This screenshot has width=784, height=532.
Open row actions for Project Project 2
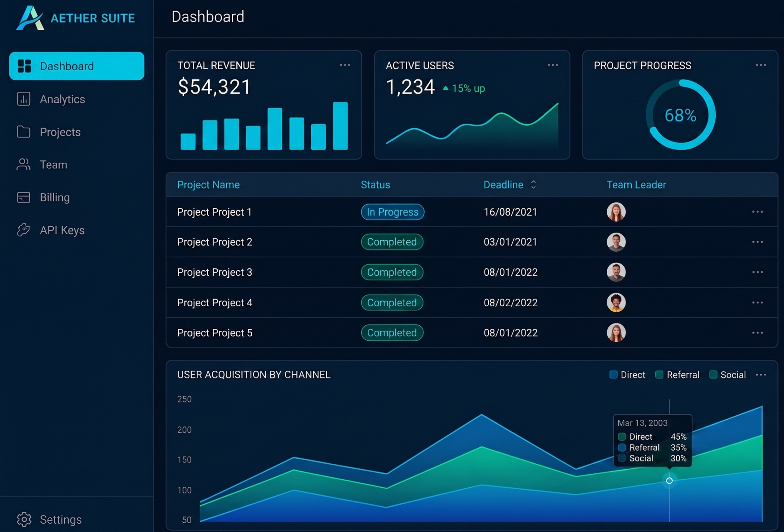(757, 242)
